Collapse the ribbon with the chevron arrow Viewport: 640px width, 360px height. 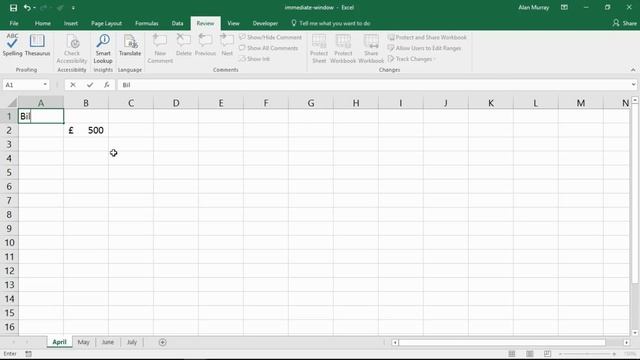(633, 70)
